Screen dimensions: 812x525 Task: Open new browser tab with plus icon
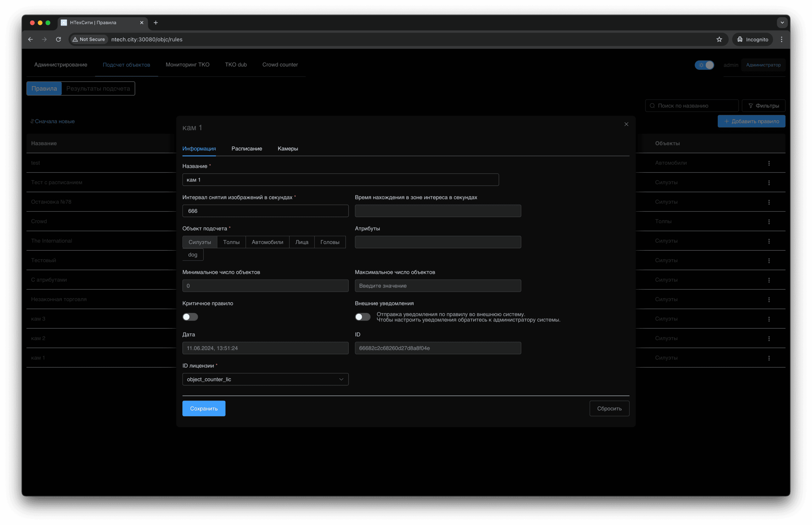click(x=156, y=23)
